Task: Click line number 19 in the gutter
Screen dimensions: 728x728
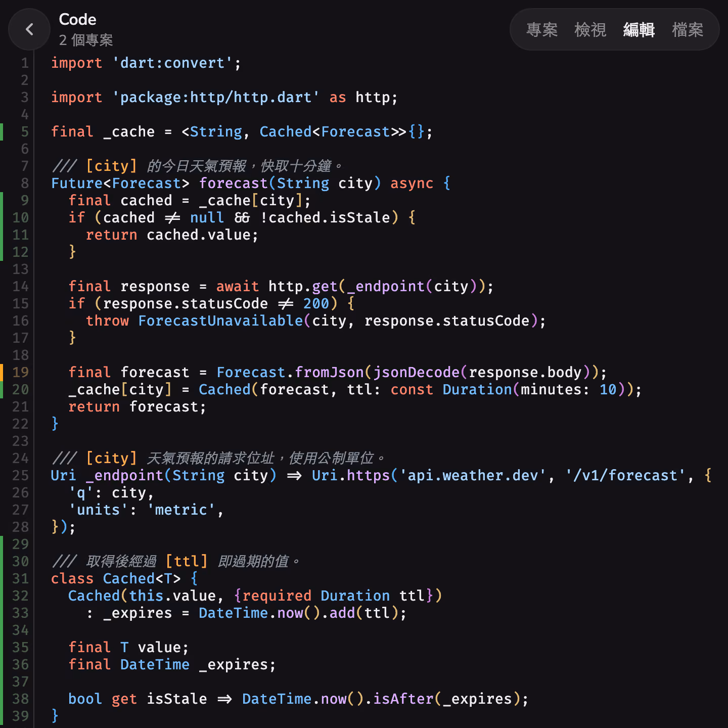Action: pos(20,372)
